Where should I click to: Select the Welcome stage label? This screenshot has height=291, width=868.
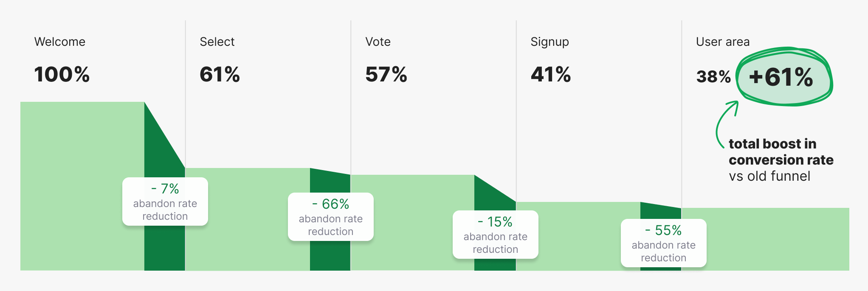(60, 42)
